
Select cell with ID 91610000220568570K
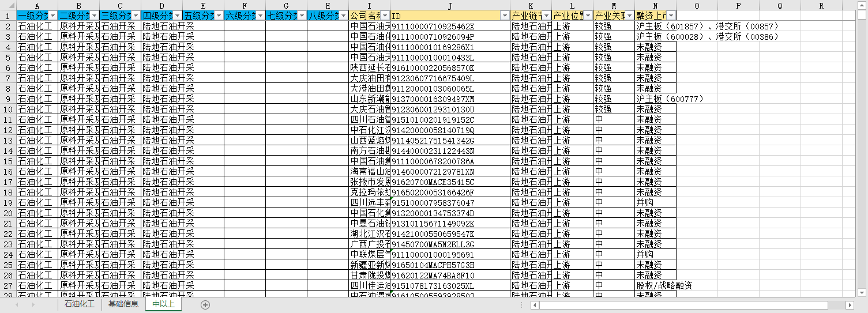click(450, 68)
